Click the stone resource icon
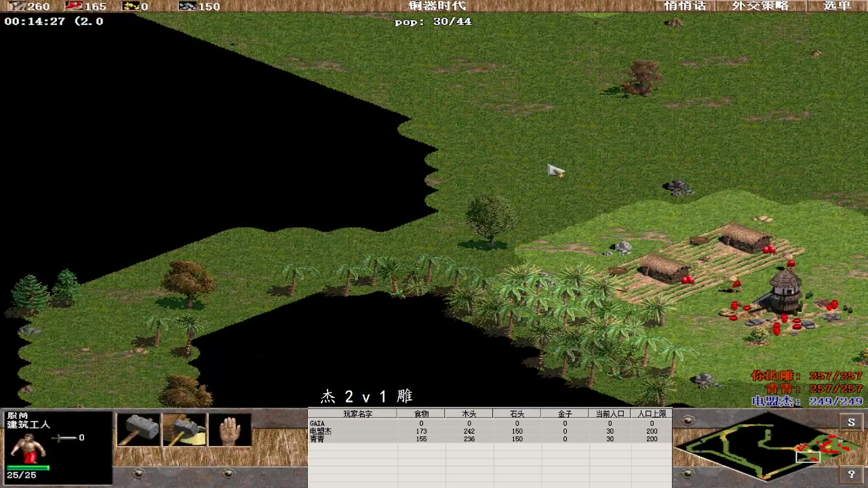This screenshot has height=488, width=868. tap(187, 6)
